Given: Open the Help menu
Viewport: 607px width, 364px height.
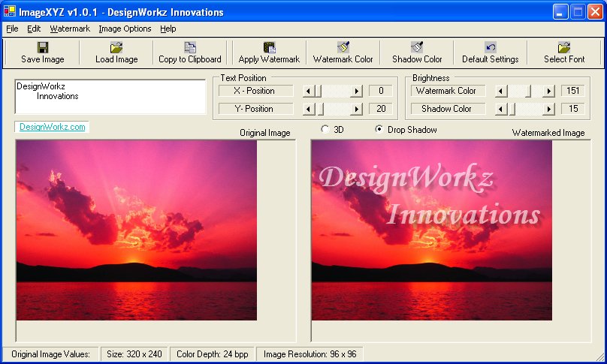Looking at the screenshot, I should pos(168,29).
